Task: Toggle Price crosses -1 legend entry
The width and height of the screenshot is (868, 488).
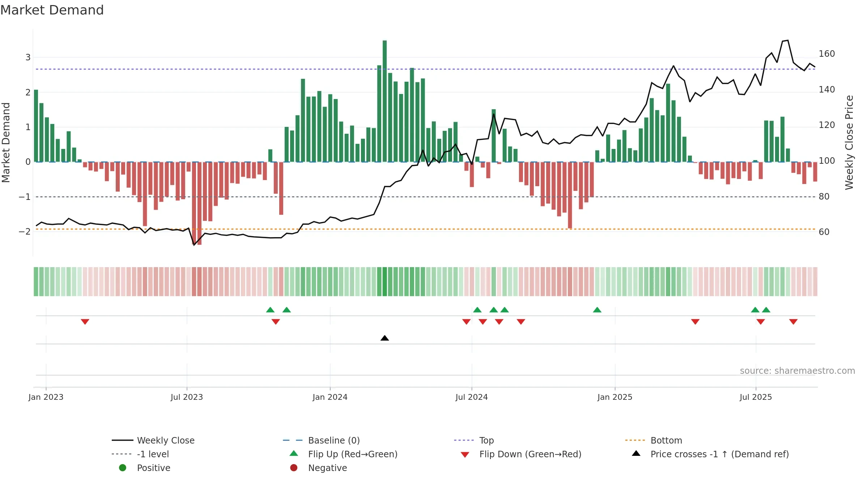Action: pos(710,454)
